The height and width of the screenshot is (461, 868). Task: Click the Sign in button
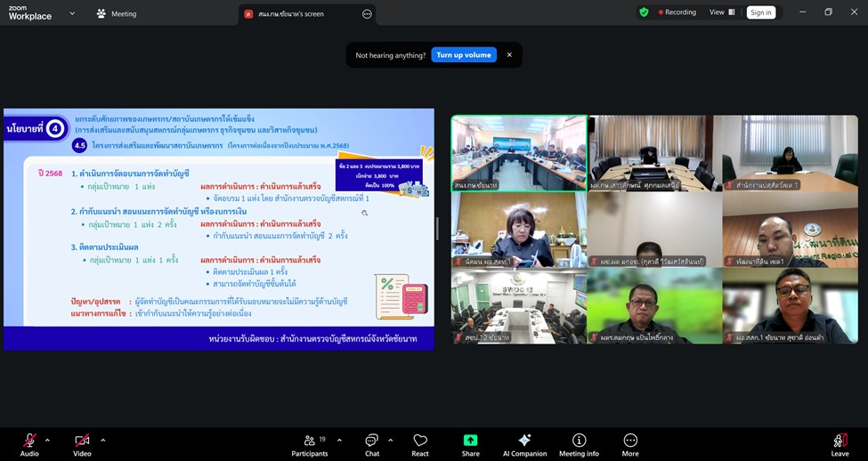coord(760,12)
